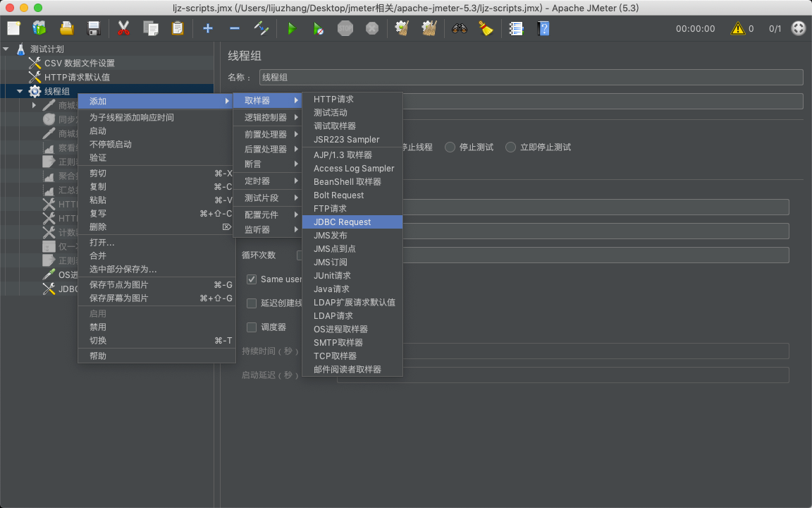Screen dimensions: 812x508
Task: Choose 邮件阅读者取样器 menu entry
Action: [352, 370]
